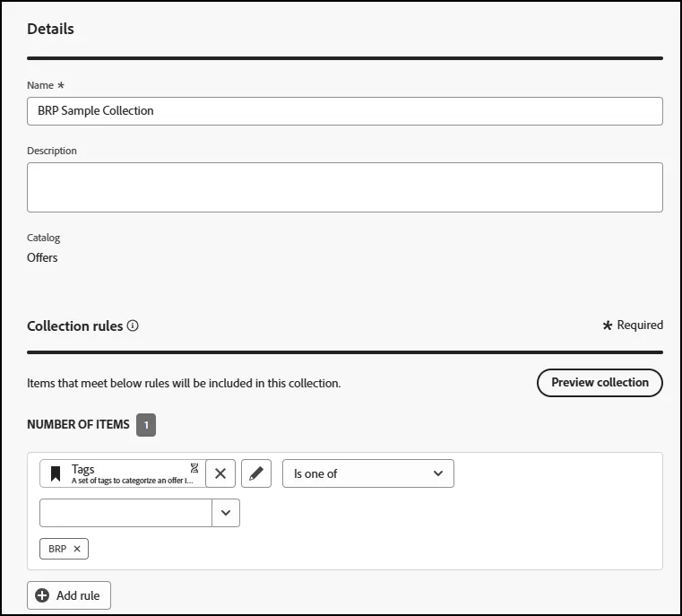
Task: Edit the Tags rule with pencil icon
Action: click(x=256, y=473)
